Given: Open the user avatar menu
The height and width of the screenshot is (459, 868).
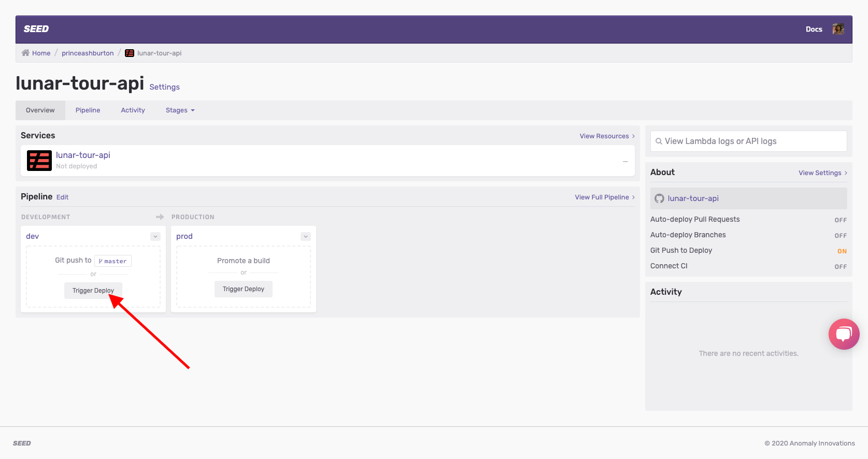Looking at the screenshot, I should click(838, 29).
